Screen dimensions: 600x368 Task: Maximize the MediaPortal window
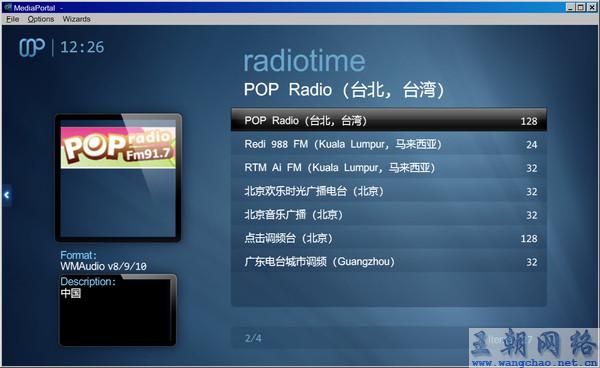[x=581, y=7]
